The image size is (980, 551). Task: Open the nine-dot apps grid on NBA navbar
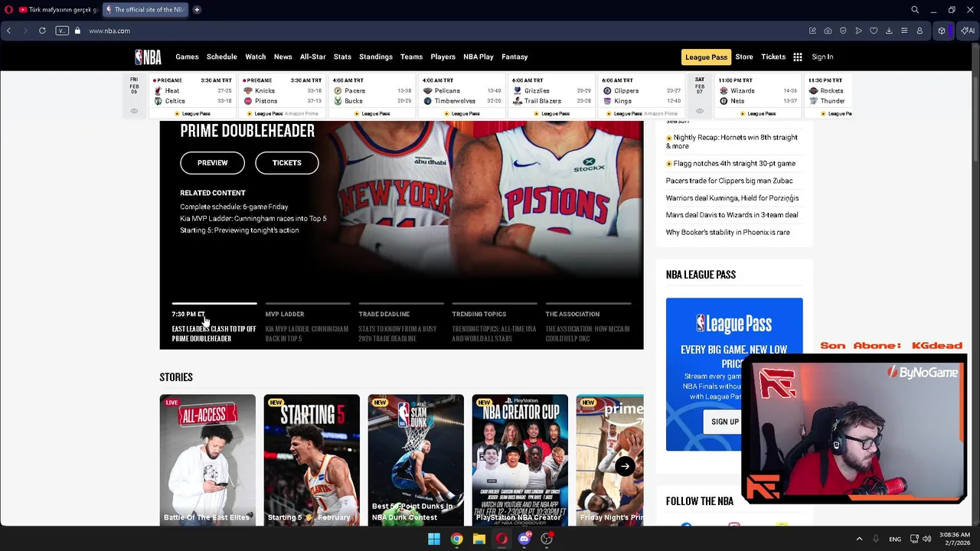[798, 57]
